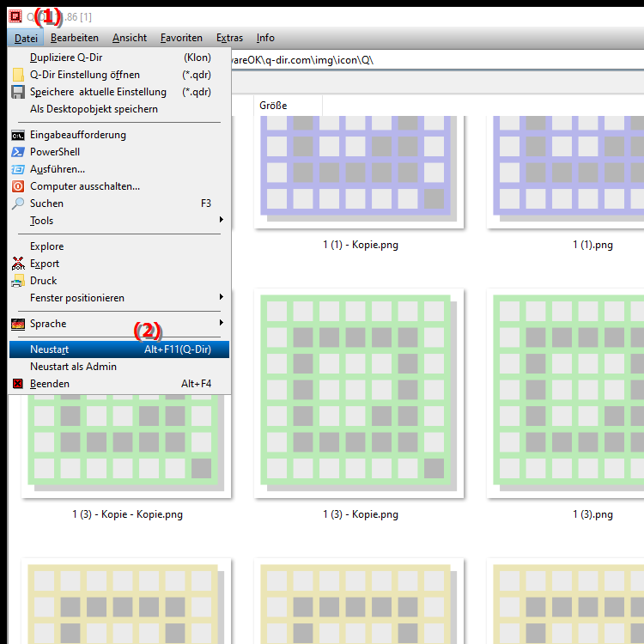Click the file name label 1 (1).png
The height and width of the screenshot is (644, 644).
pyautogui.click(x=592, y=246)
